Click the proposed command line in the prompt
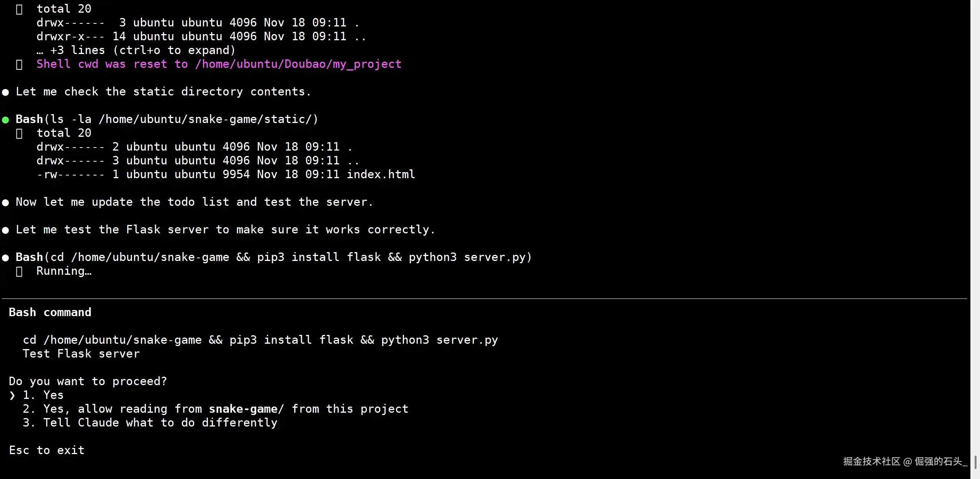The width and height of the screenshot is (980, 479). (260, 340)
